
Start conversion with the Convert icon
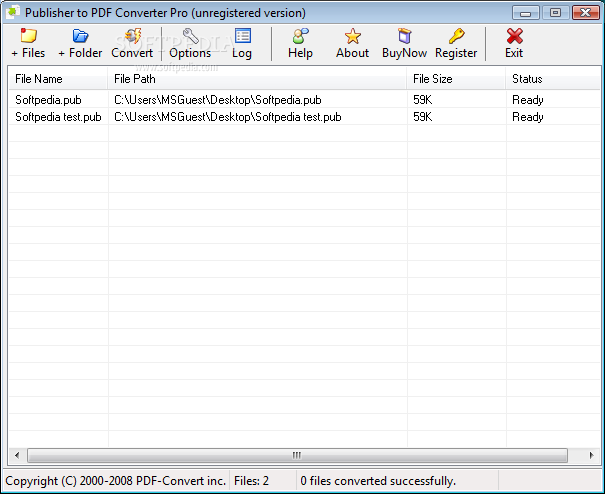[x=132, y=36]
